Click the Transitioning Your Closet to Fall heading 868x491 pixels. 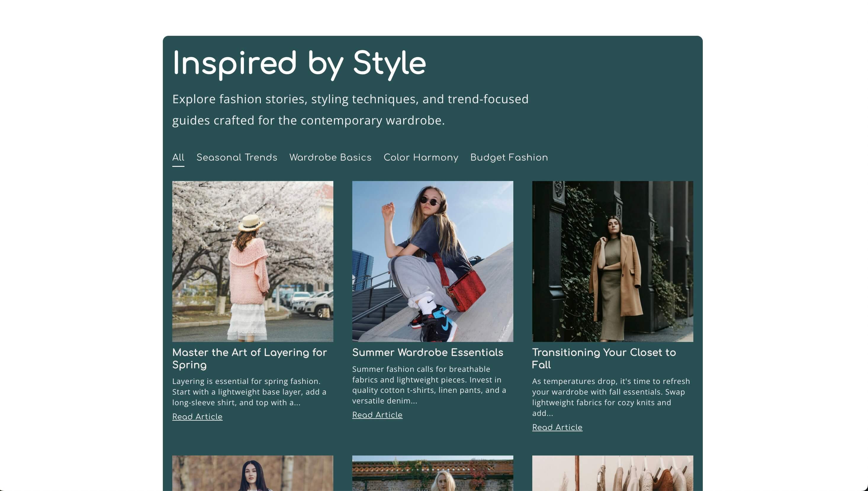(604, 358)
